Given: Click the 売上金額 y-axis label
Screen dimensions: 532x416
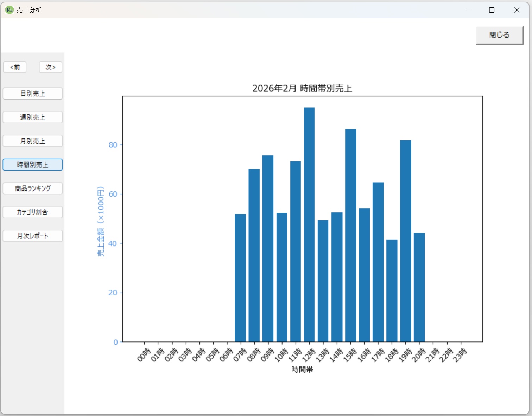Looking at the screenshot, I should 101,222.
